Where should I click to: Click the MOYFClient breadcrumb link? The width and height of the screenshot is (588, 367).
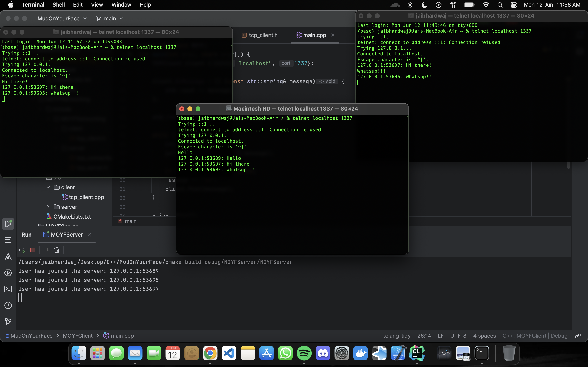click(78, 336)
